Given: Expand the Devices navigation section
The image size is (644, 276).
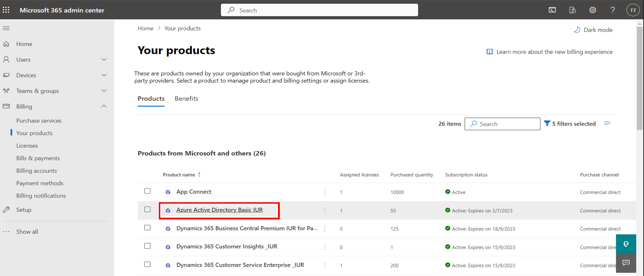Looking at the screenshot, I should tap(104, 75).
